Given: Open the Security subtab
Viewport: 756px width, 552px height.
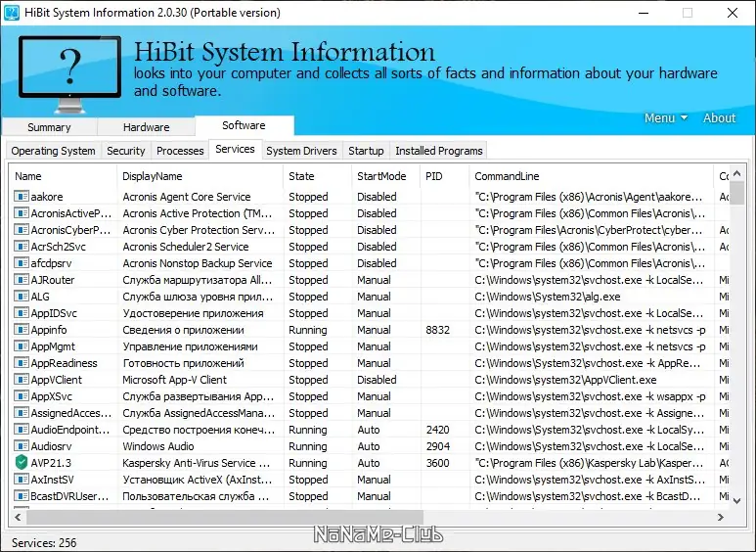Looking at the screenshot, I should [x=126, y=151].
